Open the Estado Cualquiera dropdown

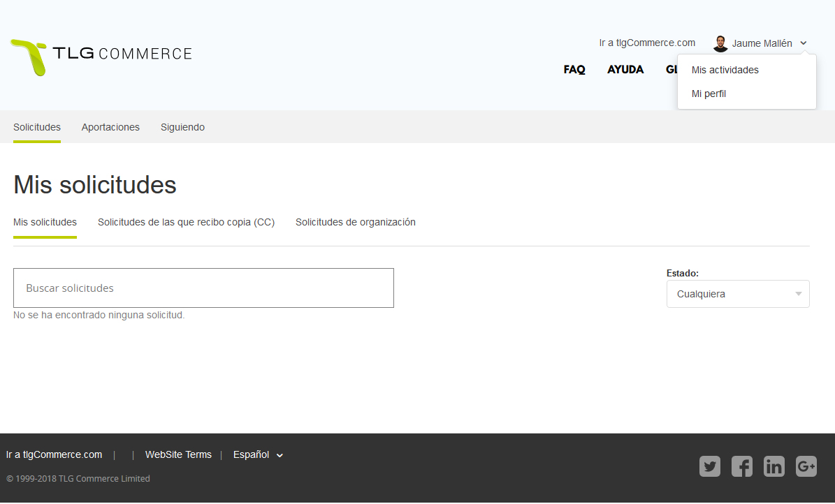(738, 294)
